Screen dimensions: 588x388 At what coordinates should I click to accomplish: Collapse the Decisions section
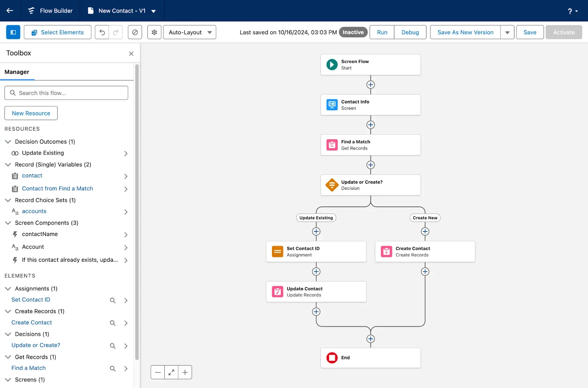tap(8, 334)
